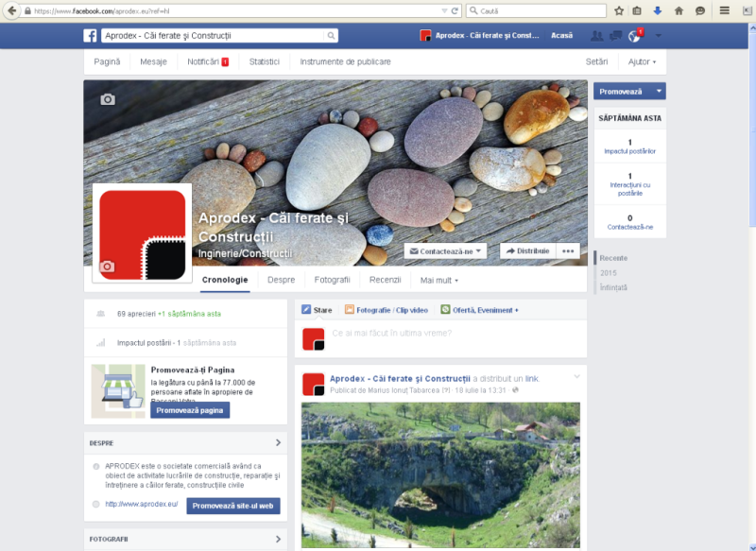Open the Facebook notifications globe
Viewport: 756px width, 551px height.
634,36
